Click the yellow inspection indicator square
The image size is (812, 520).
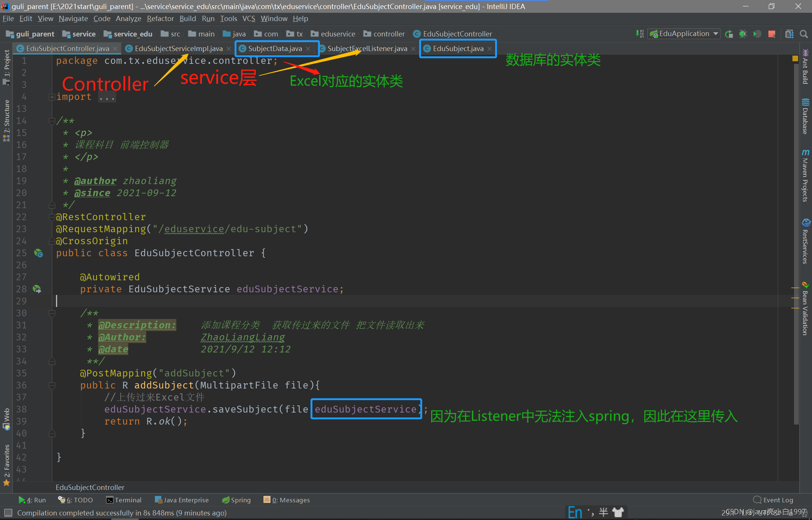click(795, 59)
